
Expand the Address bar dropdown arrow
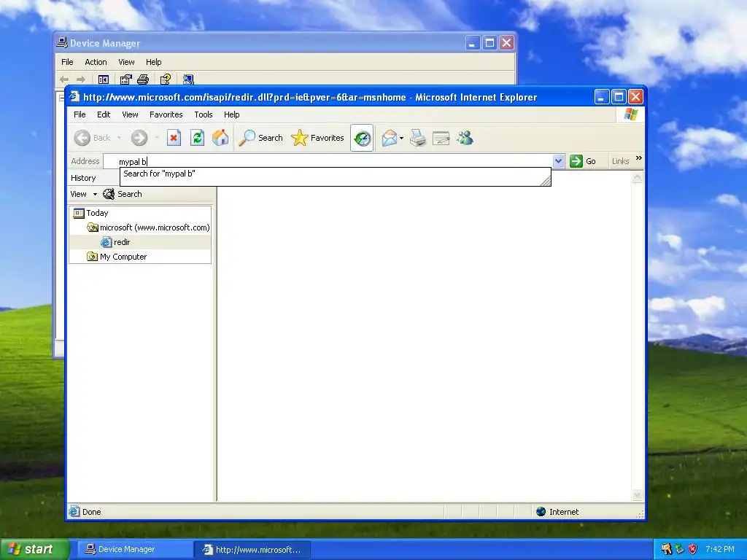(x=558, y=161)
